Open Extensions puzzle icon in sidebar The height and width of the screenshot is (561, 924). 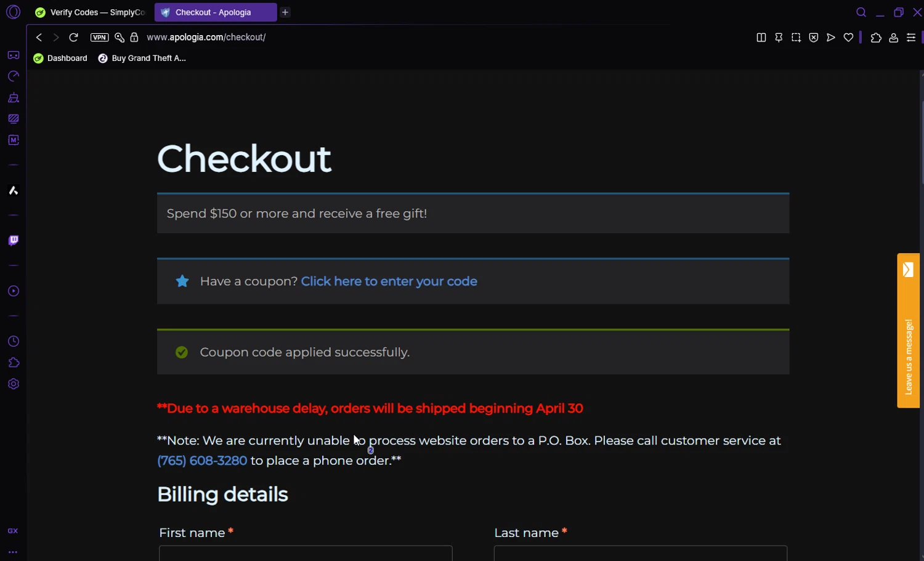[x=13, y=363]
